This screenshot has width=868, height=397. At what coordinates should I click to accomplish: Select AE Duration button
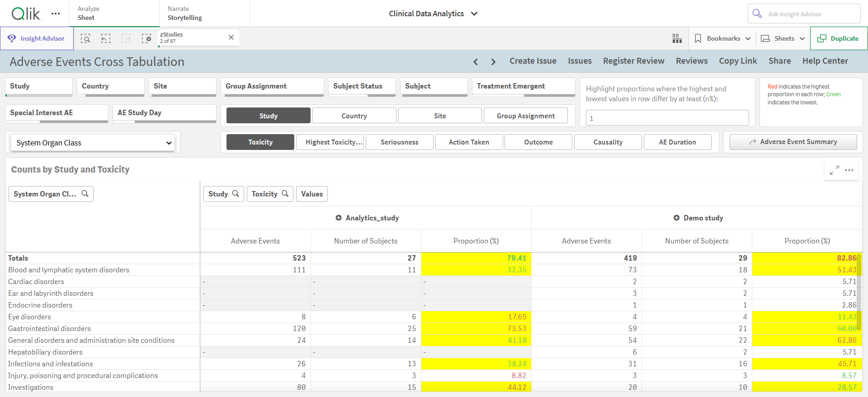point(678,142)
